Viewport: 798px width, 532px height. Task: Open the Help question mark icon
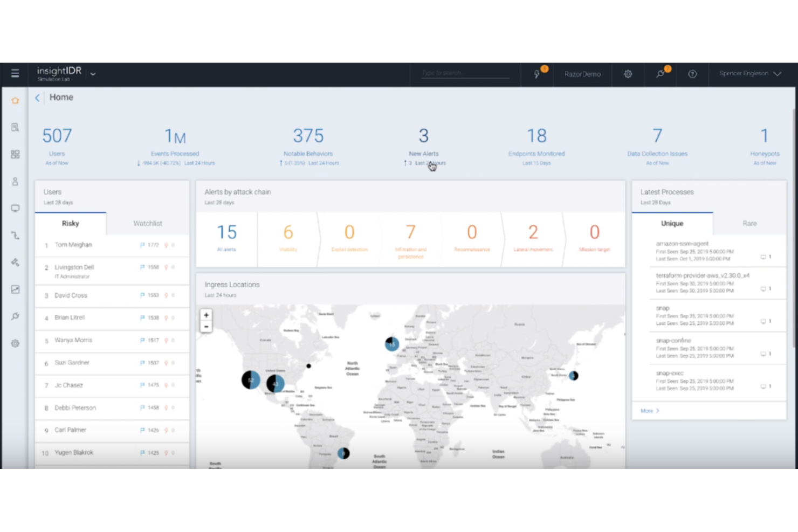tap(692, 74)
